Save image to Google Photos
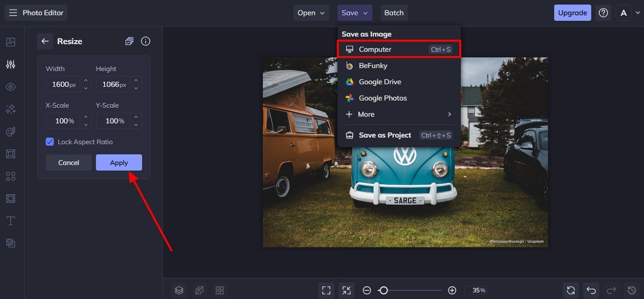Viewport: 644px width, 299px height. (x=399, y=98)
